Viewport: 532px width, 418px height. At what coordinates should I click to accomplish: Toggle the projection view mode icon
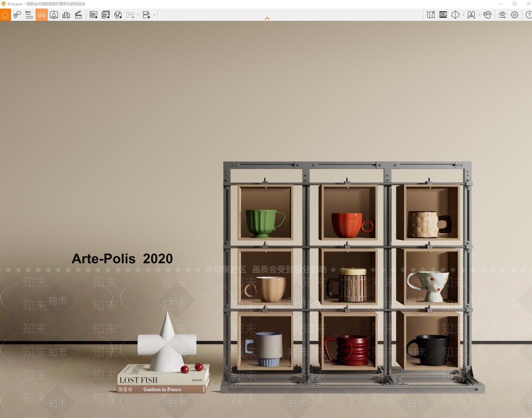[456, 15]
